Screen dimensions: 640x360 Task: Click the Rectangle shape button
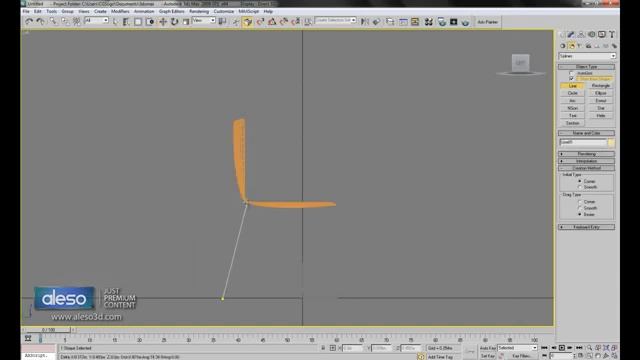[601, 86]
